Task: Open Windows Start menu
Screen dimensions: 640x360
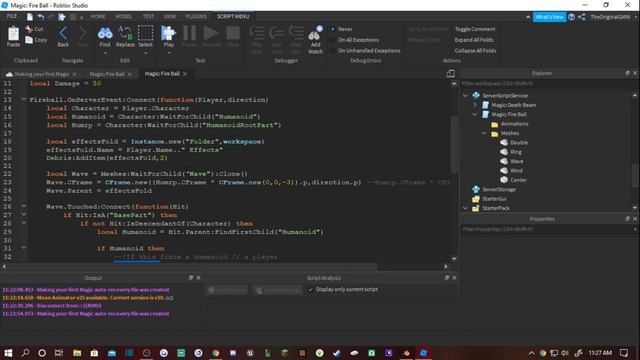Action: tap(8, 353)
